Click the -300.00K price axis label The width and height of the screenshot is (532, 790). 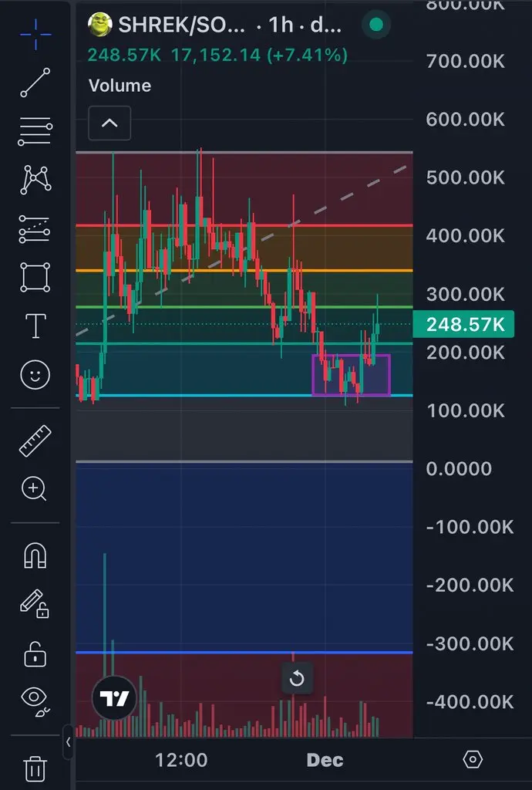pyautogui.click(x=470, y=644)
